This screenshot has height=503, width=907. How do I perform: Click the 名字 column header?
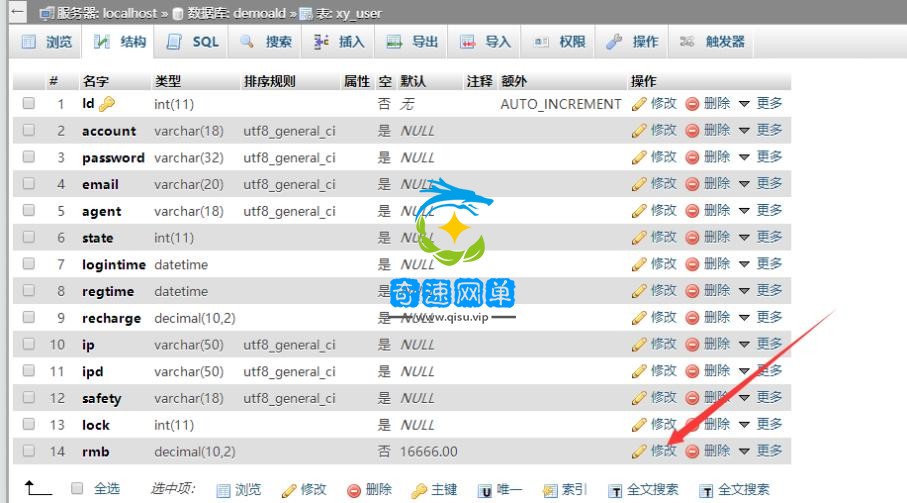click(95, 82)
